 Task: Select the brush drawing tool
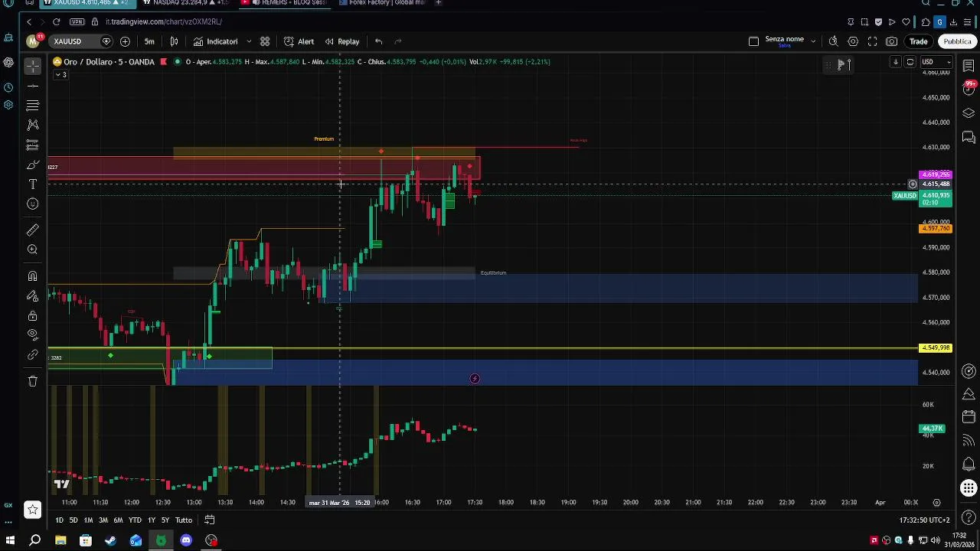pyautogui.click(x=32, y=165)
